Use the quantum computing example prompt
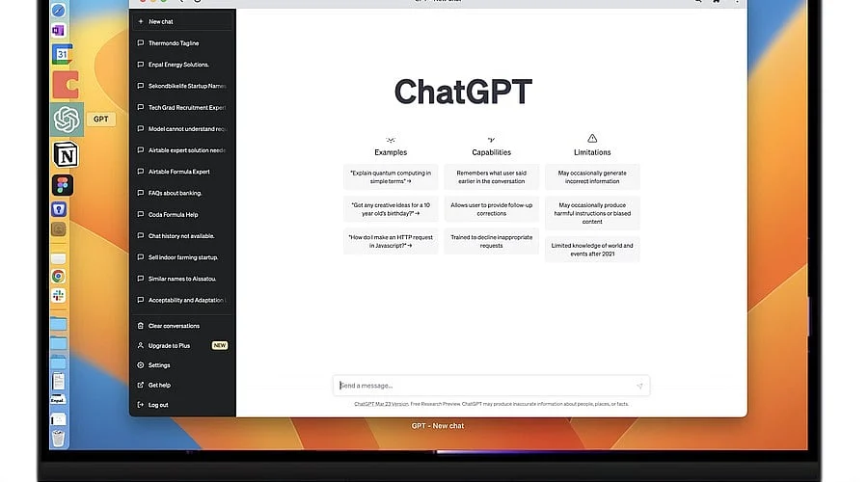 coord(391,177)
